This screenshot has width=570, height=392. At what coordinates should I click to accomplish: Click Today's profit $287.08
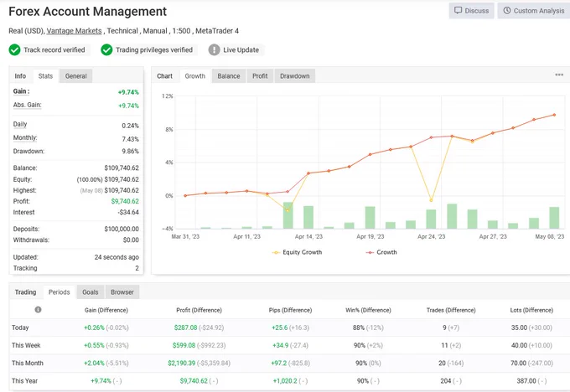click(185, 328)
